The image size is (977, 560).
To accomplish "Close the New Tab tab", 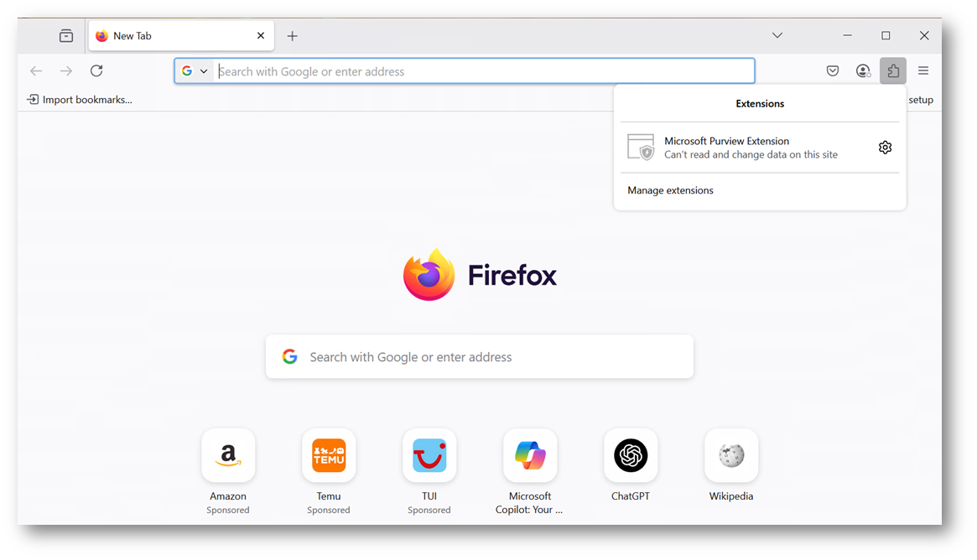I will click(x=261, y=36).
